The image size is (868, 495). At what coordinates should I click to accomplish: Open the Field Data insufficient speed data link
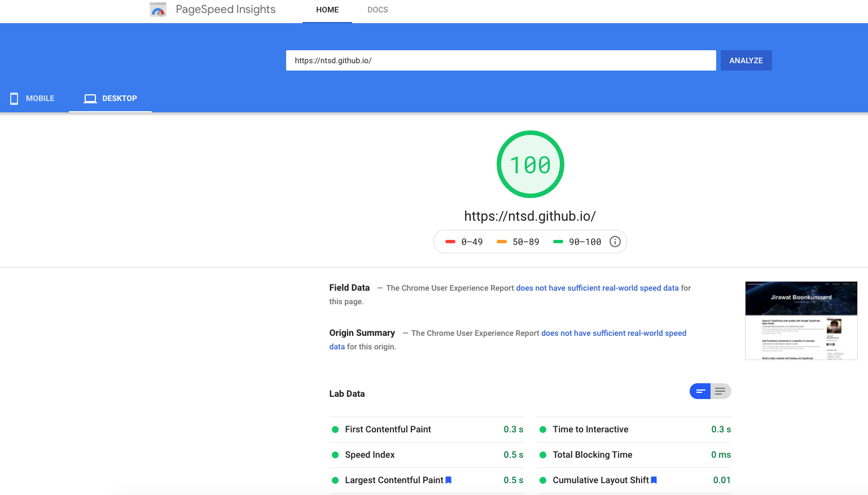coord(597,288)
